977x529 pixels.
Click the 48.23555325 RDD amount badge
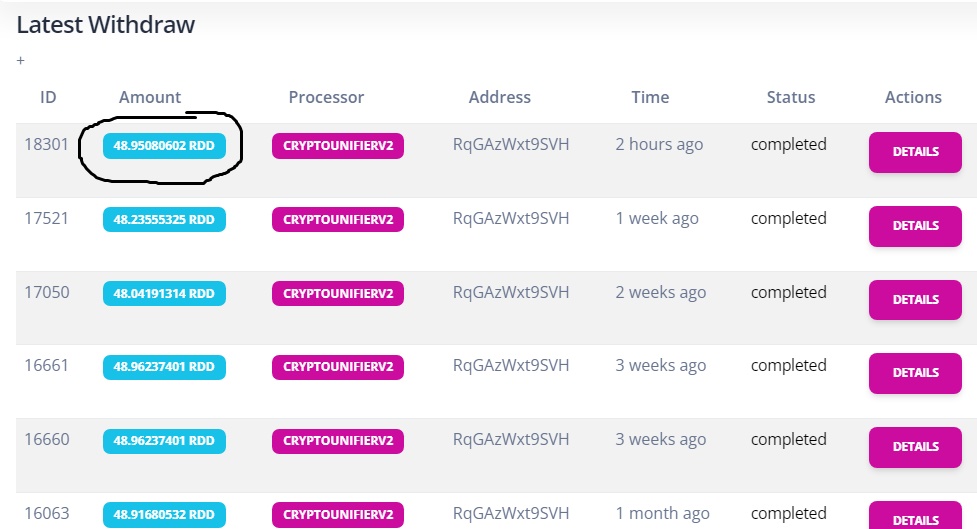164,219
